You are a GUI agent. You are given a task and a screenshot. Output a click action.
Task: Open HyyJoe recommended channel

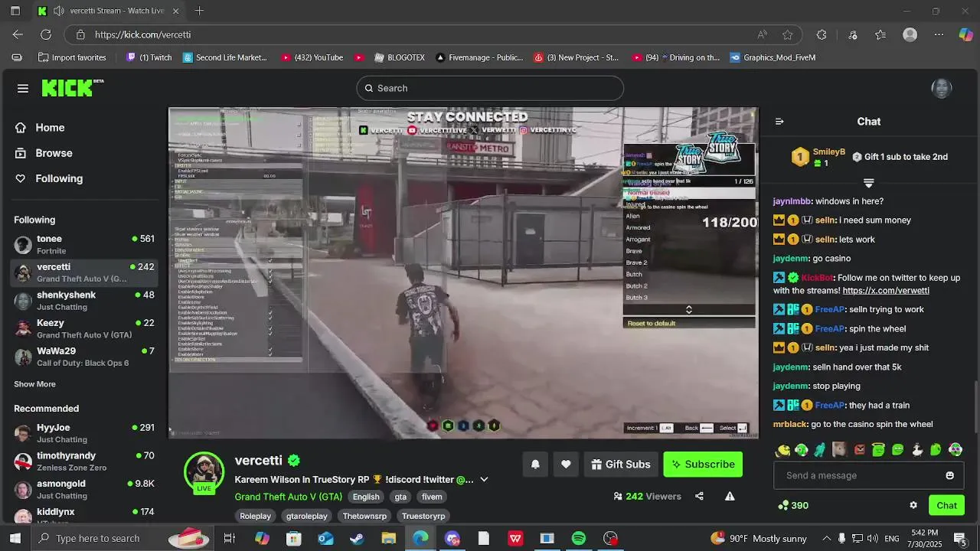click(x=84, y=433)
